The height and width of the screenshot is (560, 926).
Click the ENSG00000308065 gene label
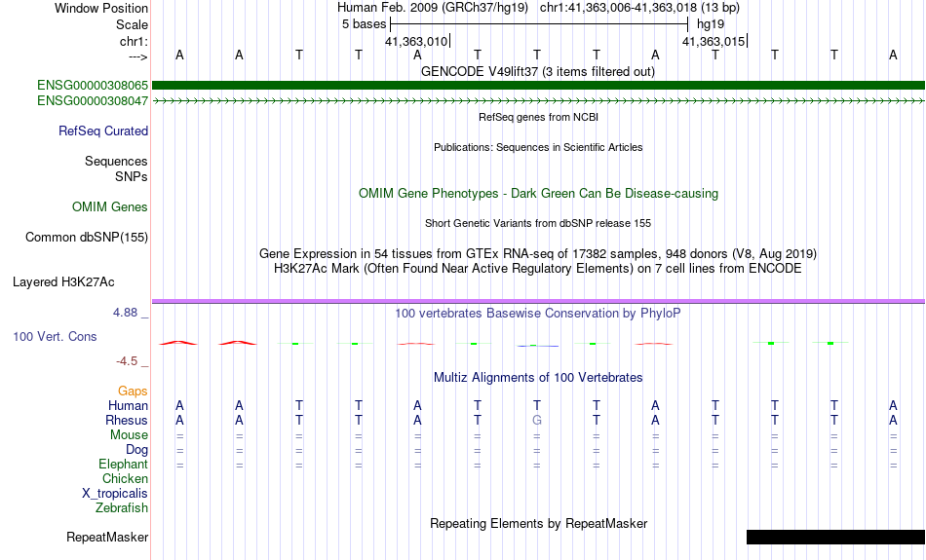93,86
